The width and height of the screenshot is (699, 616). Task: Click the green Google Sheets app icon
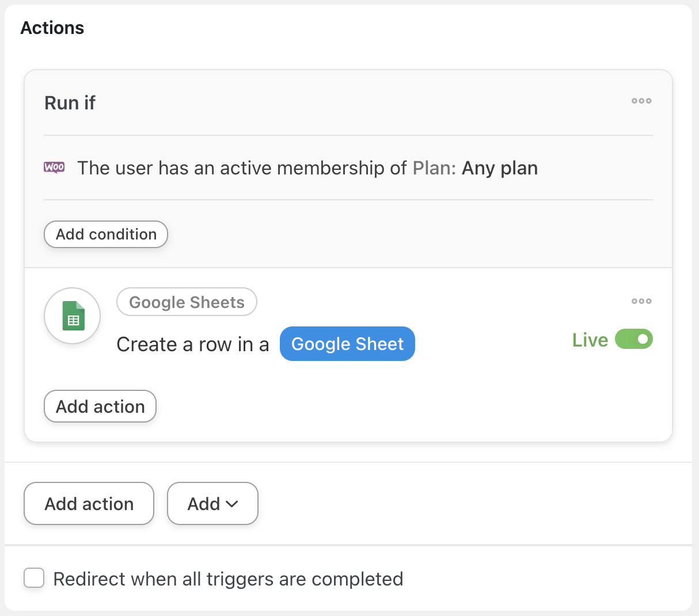73,316
